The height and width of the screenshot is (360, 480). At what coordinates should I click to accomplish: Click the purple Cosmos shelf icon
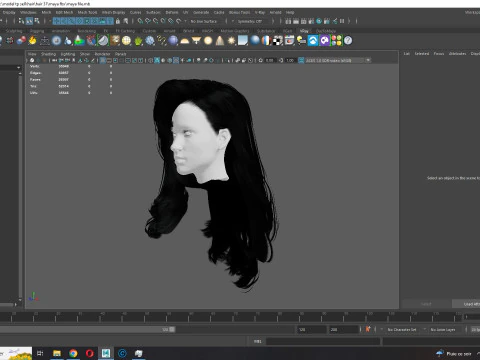click(324, 41)
